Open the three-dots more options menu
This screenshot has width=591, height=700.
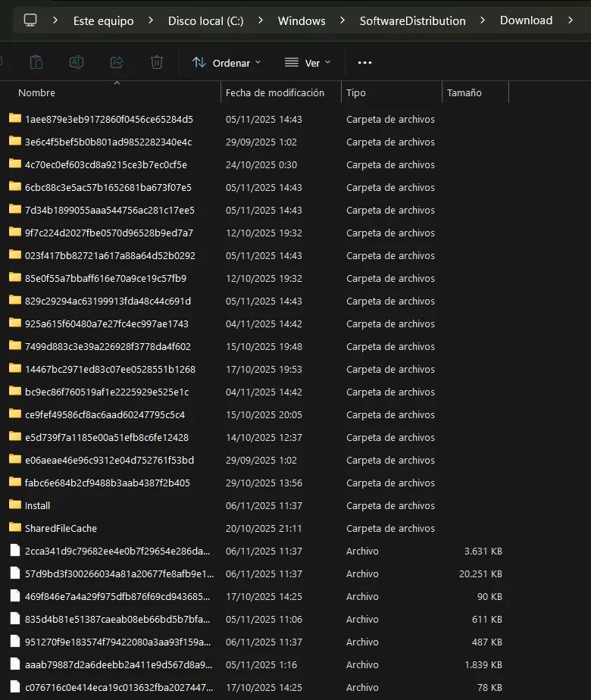tap(364, 63)
